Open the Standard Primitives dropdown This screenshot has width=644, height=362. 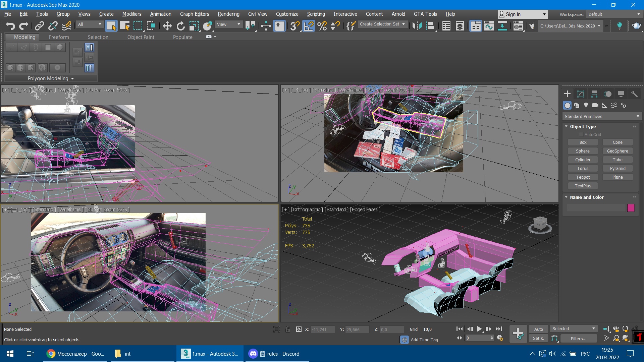click(602, 116)
